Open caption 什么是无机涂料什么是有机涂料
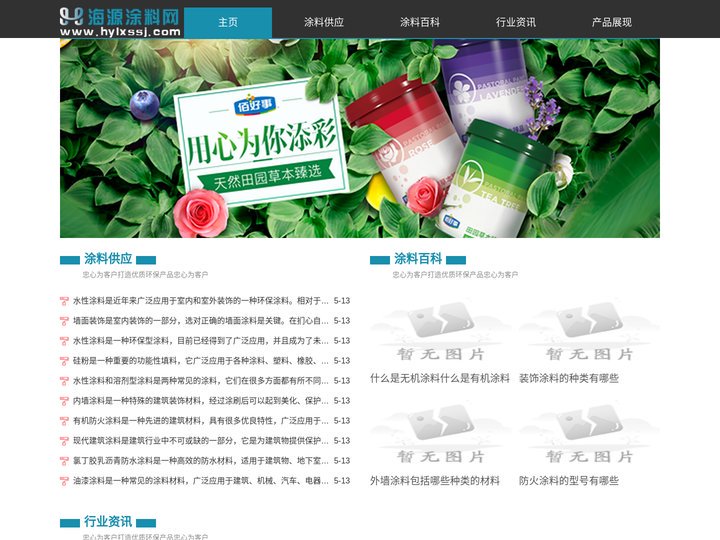This screenshot has height=540, width=720. click(440, 378)
